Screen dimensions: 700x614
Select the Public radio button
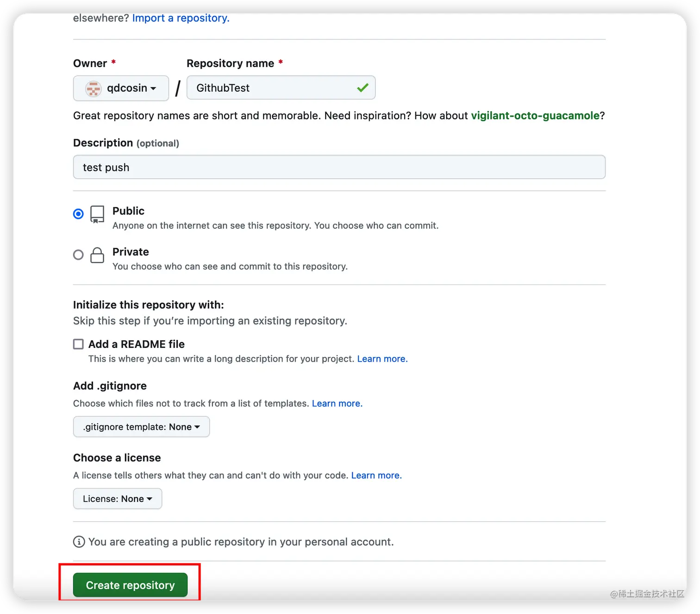click(79, 214)
